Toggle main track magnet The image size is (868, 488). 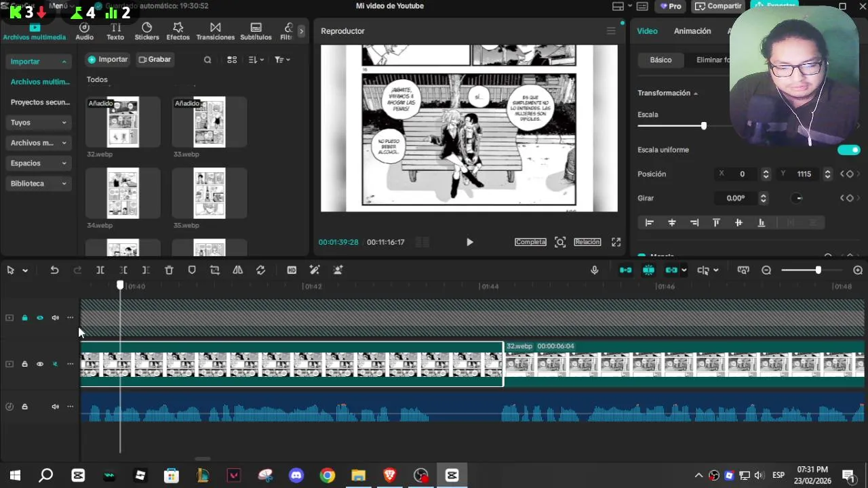625,270
